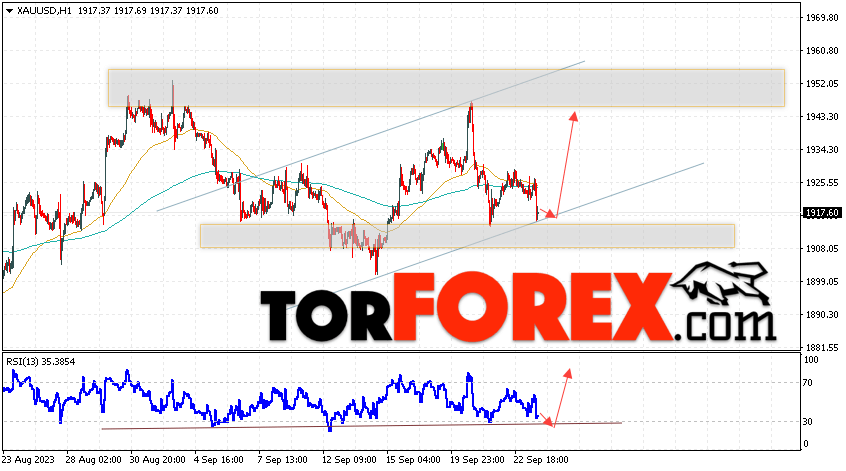Select the 1890.30 price axis label
This screenshot has width=846, height=471.
(x=822, y=315)
